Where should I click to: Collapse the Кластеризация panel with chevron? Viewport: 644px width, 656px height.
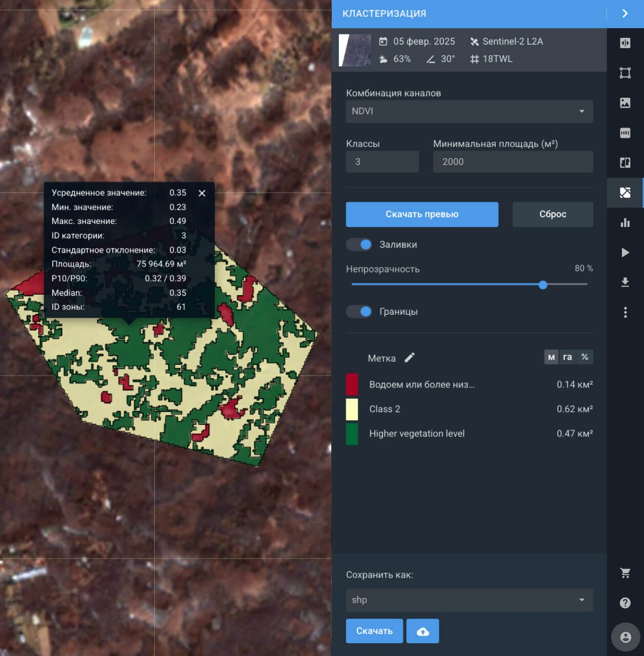(625, 13)
